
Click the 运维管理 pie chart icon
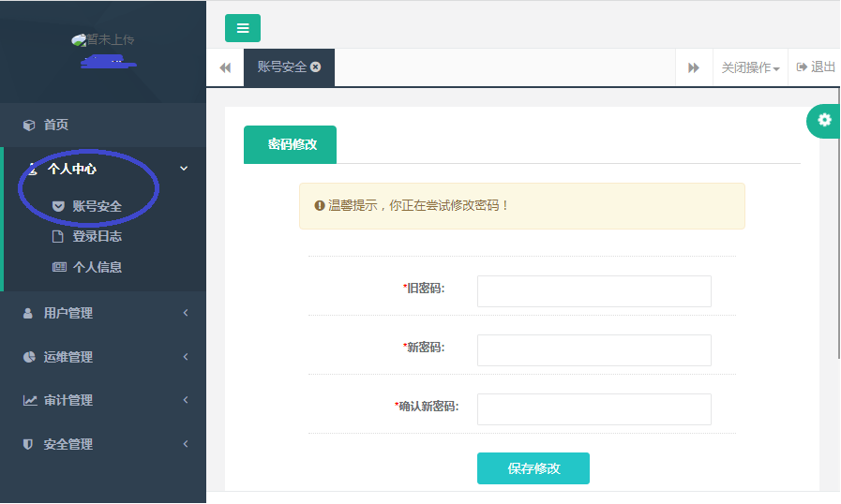point(29,357)
